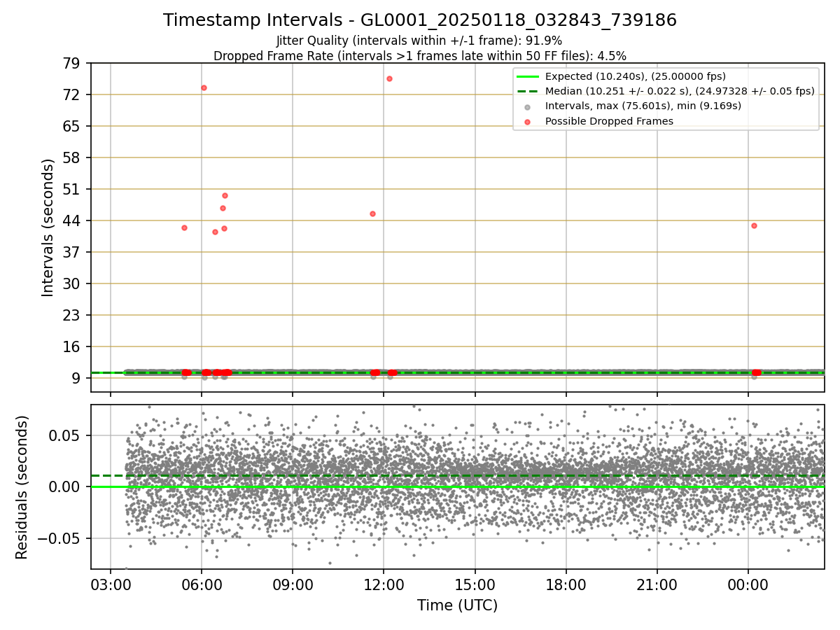Click the '37' y-axis tick label
Screen dimensions: 840x630
pyautogui.click(x=73, y=252)
